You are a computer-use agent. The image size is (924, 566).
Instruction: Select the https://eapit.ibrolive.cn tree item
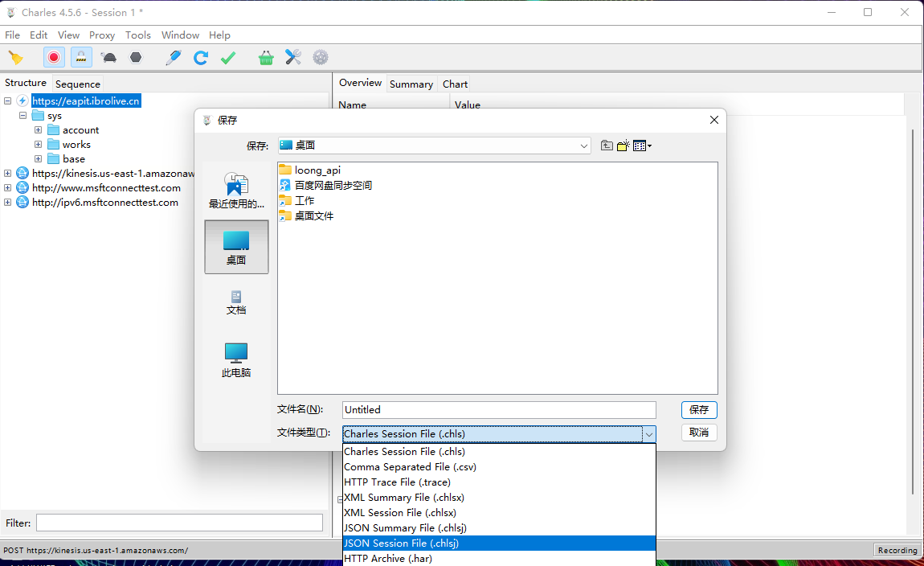[86, 100]
